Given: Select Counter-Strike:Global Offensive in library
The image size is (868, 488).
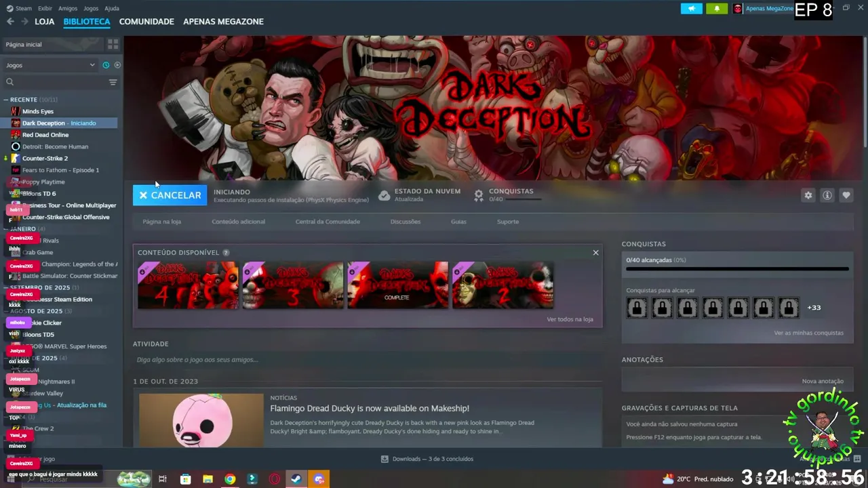Looking at the screenshot, I should point(66,217).
